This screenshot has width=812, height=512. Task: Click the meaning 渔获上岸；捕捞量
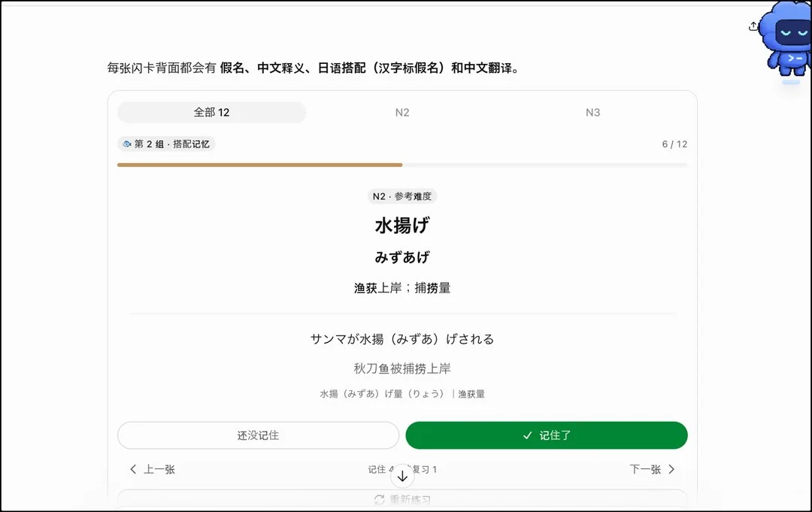coord(401,288)
